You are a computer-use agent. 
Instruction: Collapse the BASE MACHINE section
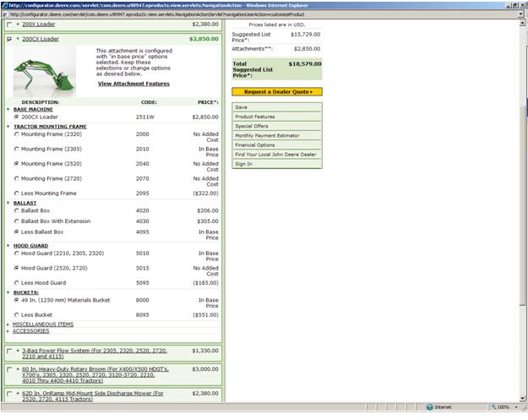pos(8,110)
